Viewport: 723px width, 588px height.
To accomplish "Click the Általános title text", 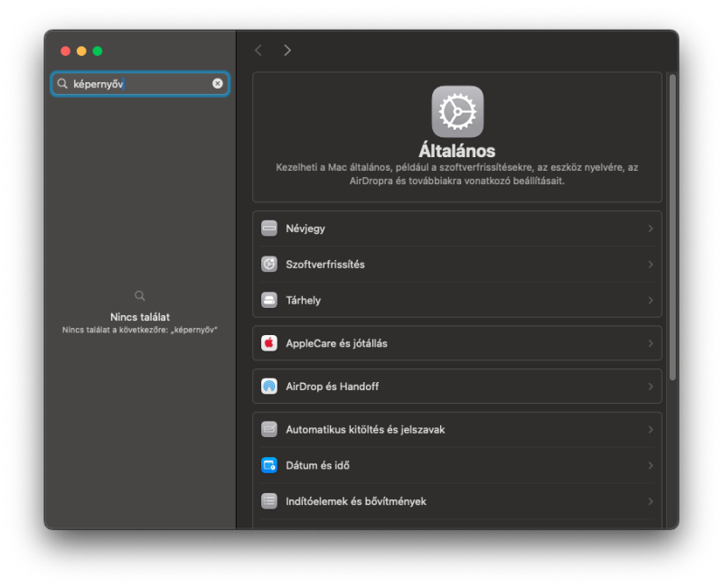I will click(457, 151).
